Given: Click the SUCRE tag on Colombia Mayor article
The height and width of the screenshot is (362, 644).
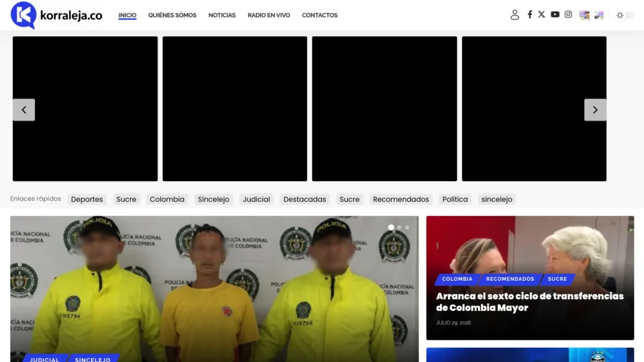Looking at the screenshot, I should 557,279.
